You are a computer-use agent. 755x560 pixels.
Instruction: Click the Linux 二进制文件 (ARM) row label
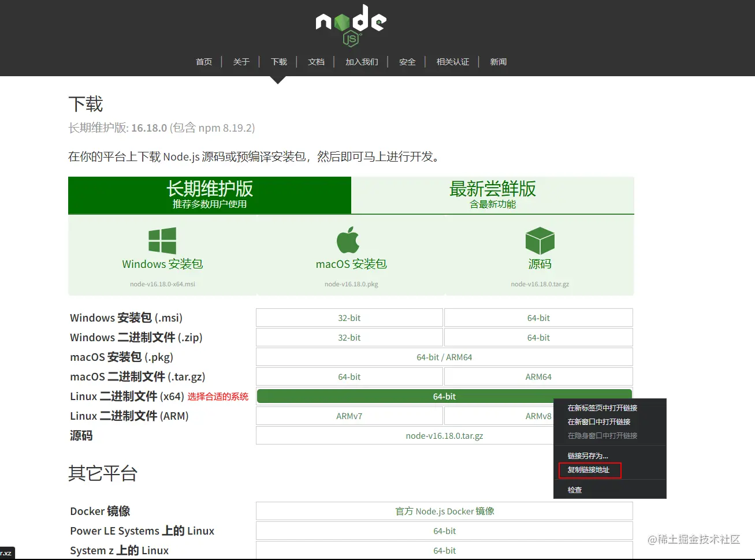pyautogui.click(x=129, y=416)
